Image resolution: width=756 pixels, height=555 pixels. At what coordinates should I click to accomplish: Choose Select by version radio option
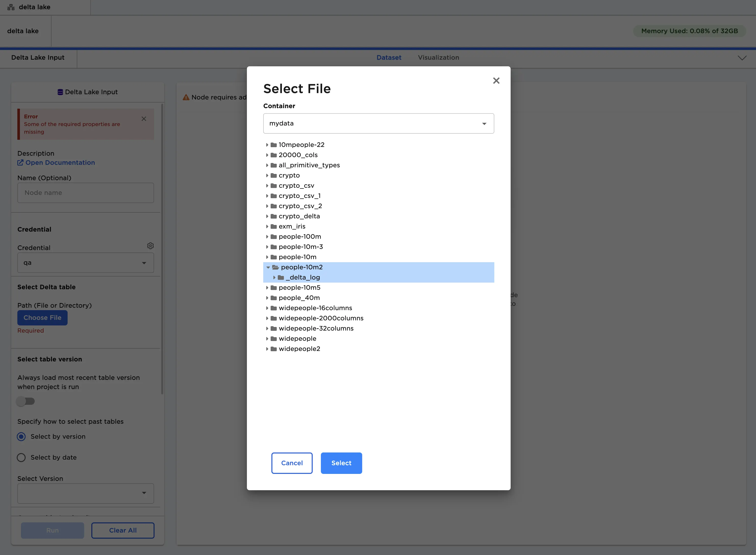pos(21,436)
